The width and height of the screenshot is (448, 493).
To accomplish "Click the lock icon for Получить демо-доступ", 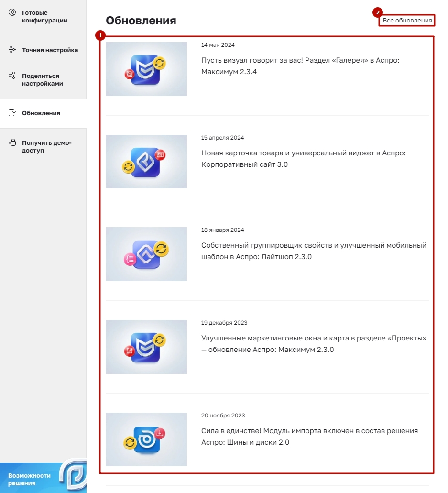I will pyautogui.click(x=12, y=142).
